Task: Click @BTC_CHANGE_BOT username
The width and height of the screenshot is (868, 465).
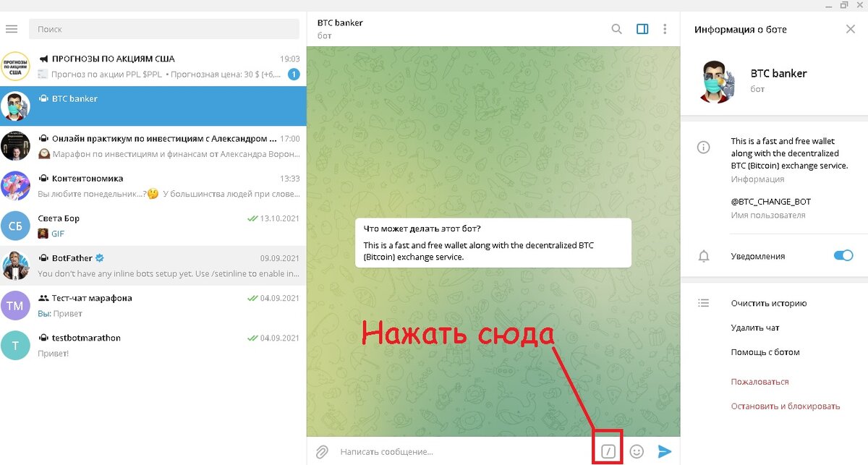Action: [x=770, y=202]
